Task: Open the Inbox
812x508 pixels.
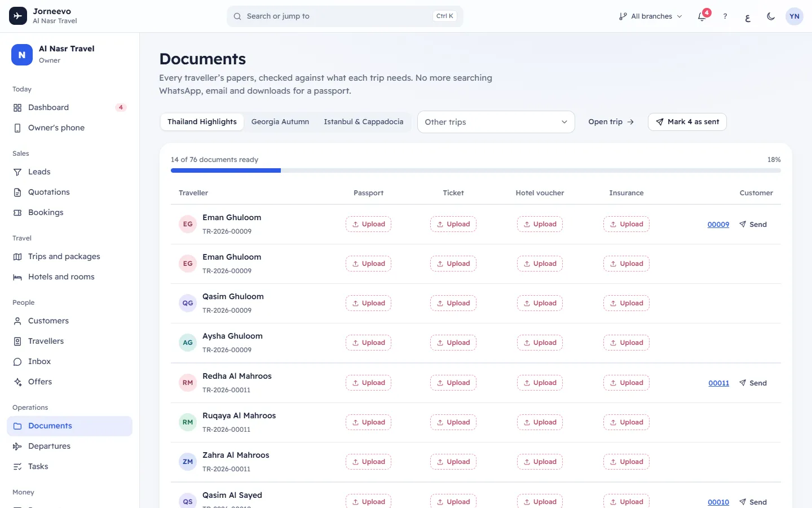Action: click(x=69, y=361)
